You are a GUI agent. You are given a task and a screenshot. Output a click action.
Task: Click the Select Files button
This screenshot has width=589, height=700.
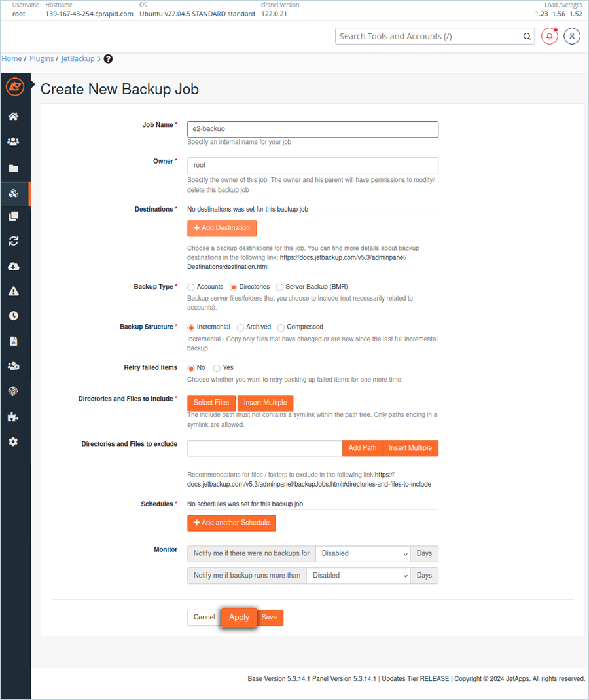click(x=211, y=403)
